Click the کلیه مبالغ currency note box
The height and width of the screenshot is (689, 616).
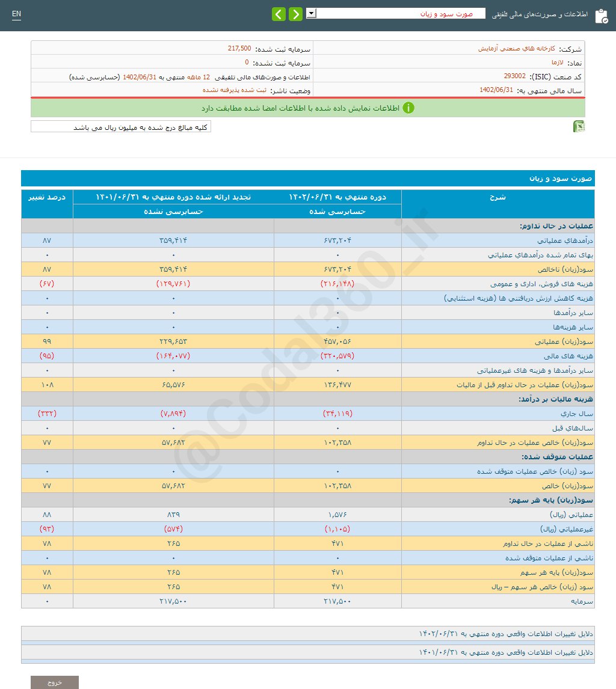120,126
